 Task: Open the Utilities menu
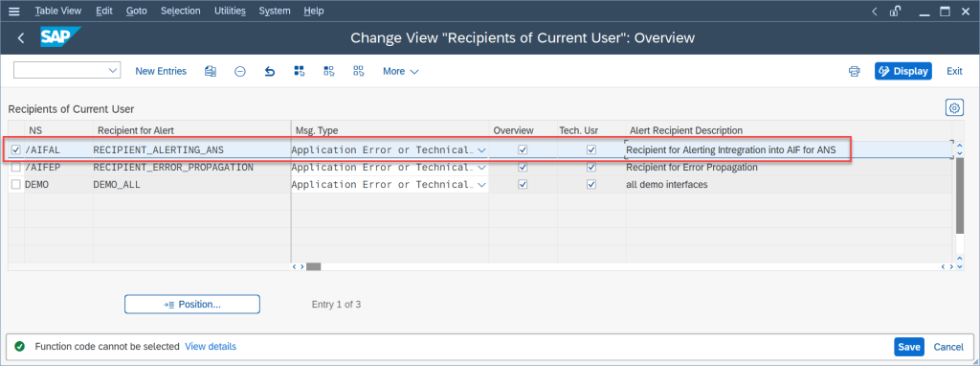click(230, 11)
